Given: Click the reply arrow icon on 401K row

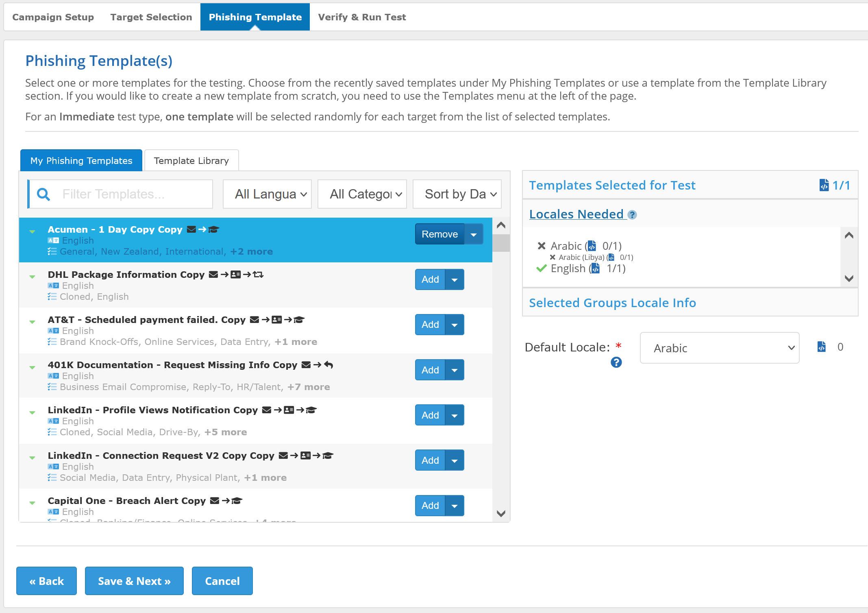Looking at the screenshot, I should pyautogui.click(x=329, y=365).
